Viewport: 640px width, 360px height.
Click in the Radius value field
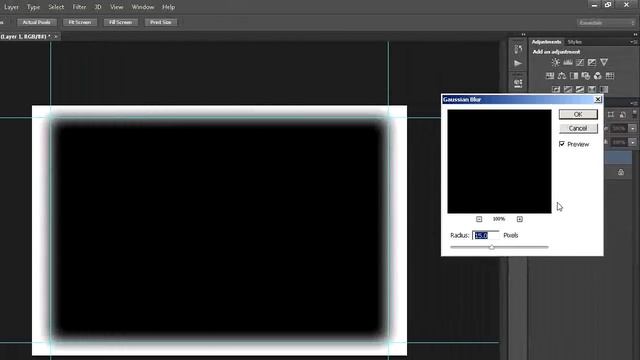point(485,236)
